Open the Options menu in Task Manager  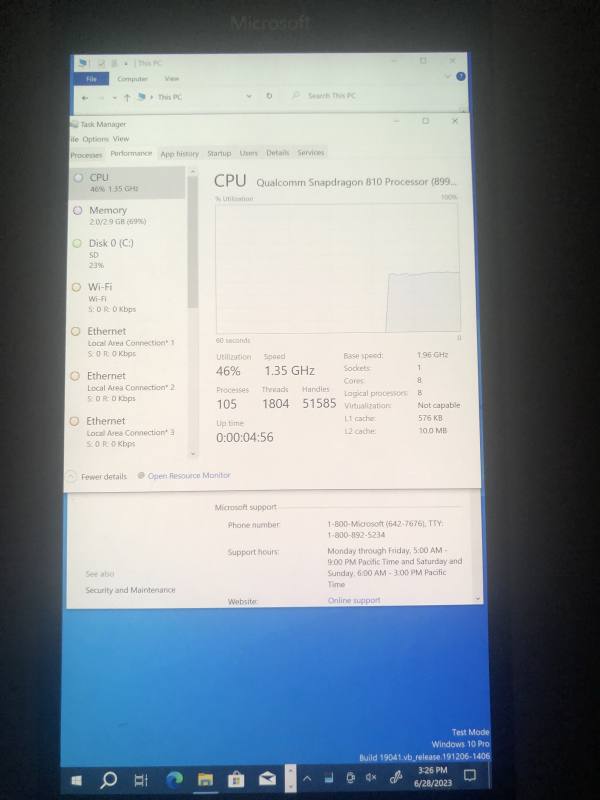[x=95, y=139]
